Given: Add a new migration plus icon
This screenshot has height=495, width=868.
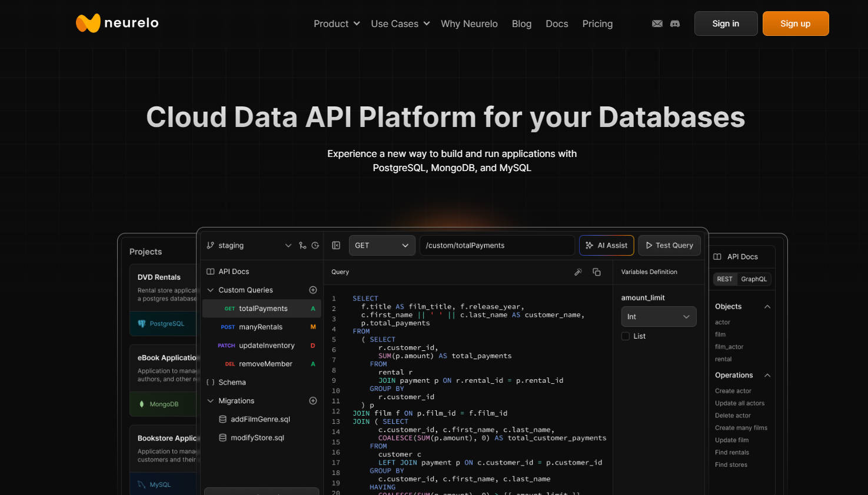Looking at the screenshot, I should pyautogui.click(x=313, y=401).
